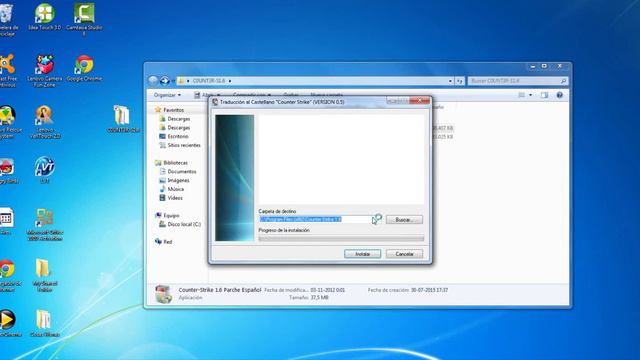Open the recent pages dropdown beside the navigation arrows
Screen dimensions: 640x360
point(173,81)
